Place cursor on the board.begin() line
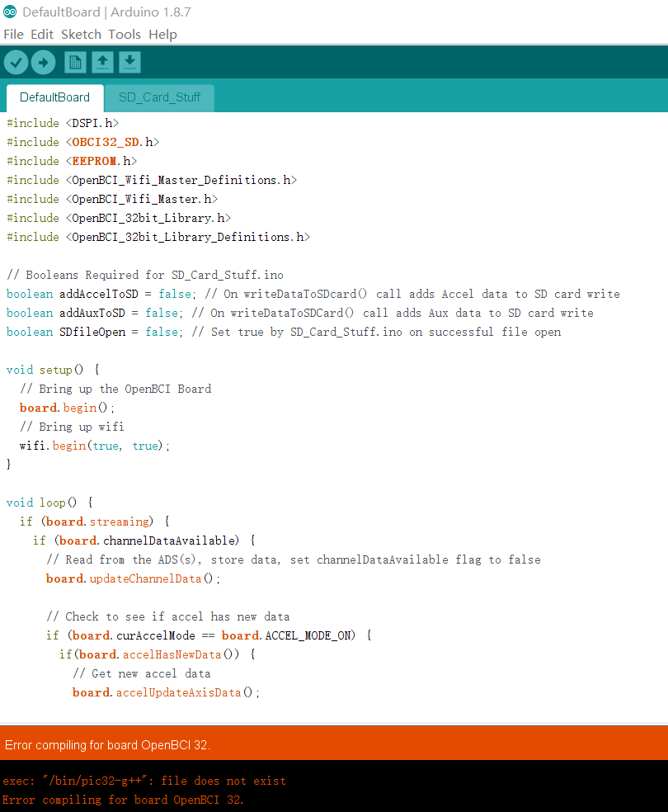Viewport: 668px width, 812px height. tap(68, 408)
